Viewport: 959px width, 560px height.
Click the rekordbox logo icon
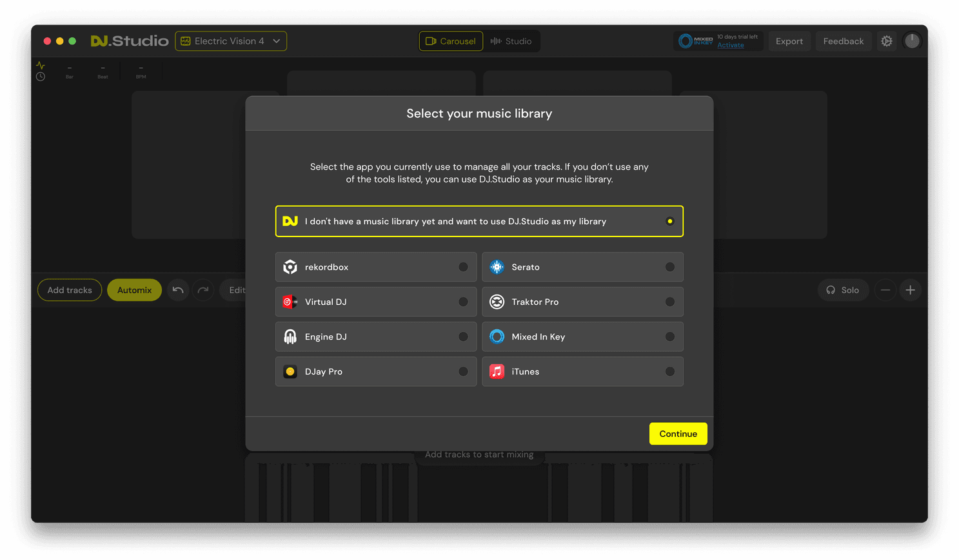point(290,267)
